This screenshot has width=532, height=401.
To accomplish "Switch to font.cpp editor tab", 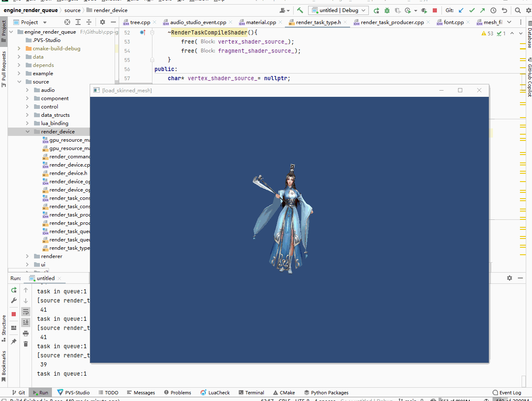I will click(x=454, y=22).
